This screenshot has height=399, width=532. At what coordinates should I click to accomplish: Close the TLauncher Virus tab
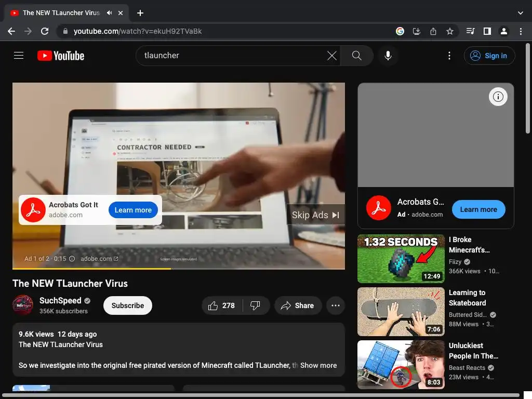click(x=121, y=13)
